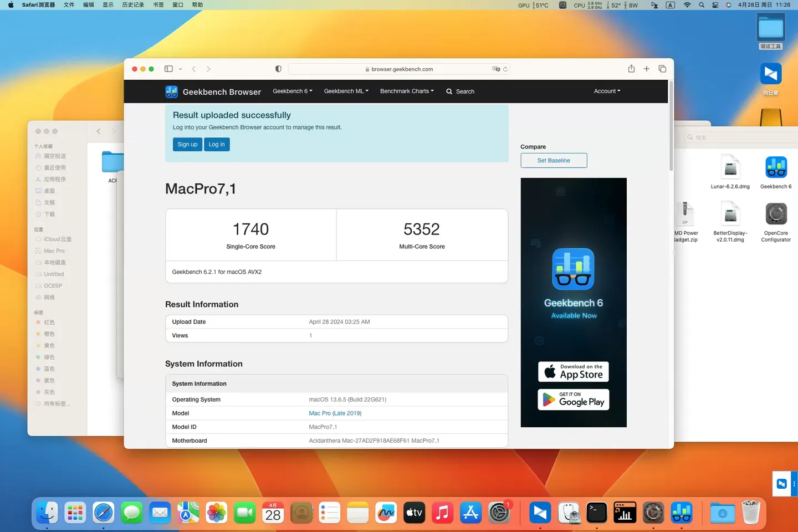Open the 书签 menu in menu bar
This screenshot has height=532, width=798.
[158, 5]
